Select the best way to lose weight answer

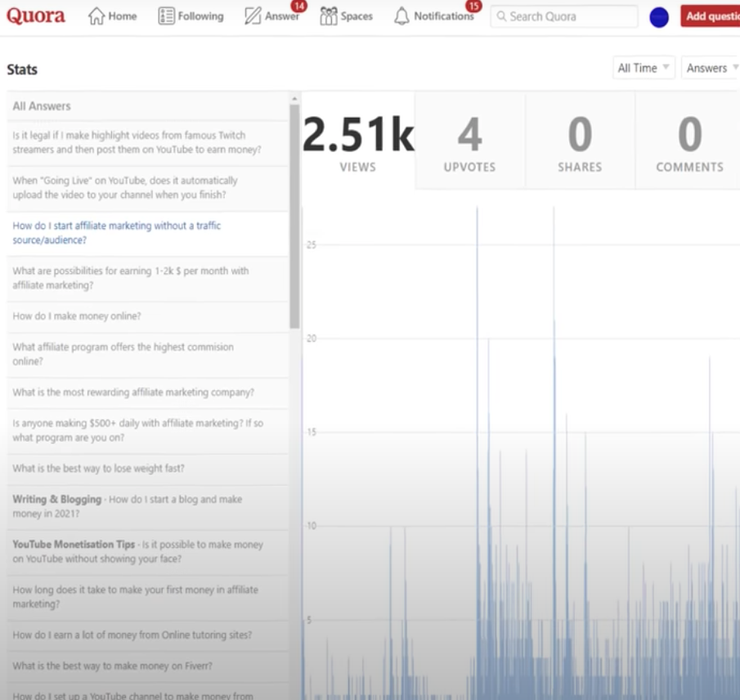tap(147, 469)
